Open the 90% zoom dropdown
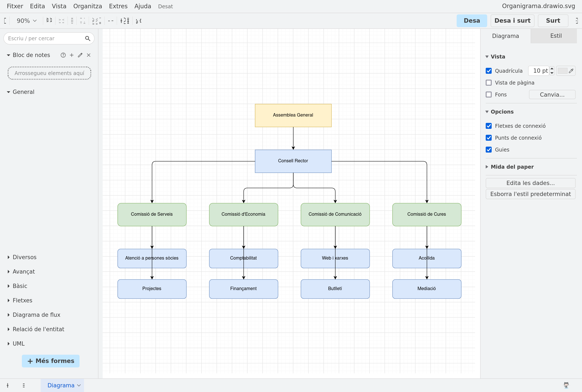Screen dimensions: 582x392 coord(27,21)
